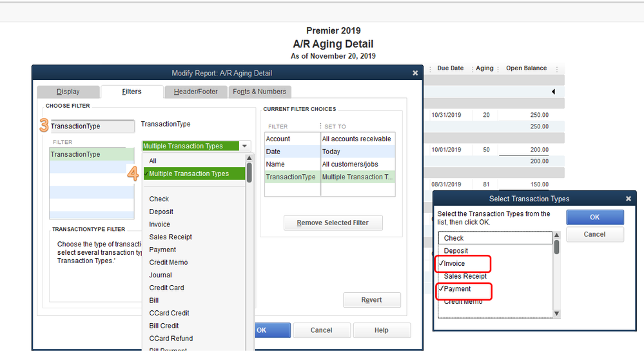644x358 pixels.
Task: Click the 08/31/2019 due date cell
Action: point(446,184)
